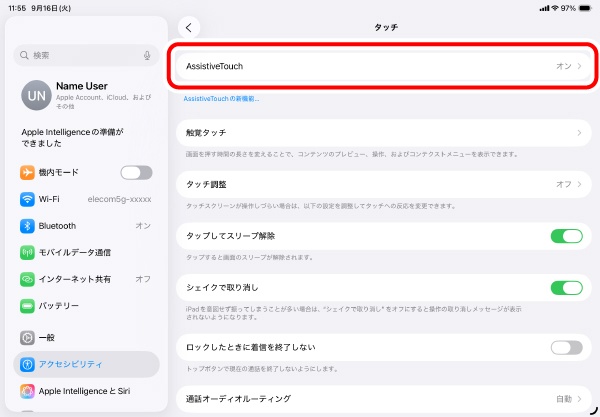Tap the バッテリー battery icon

point(27,305)
